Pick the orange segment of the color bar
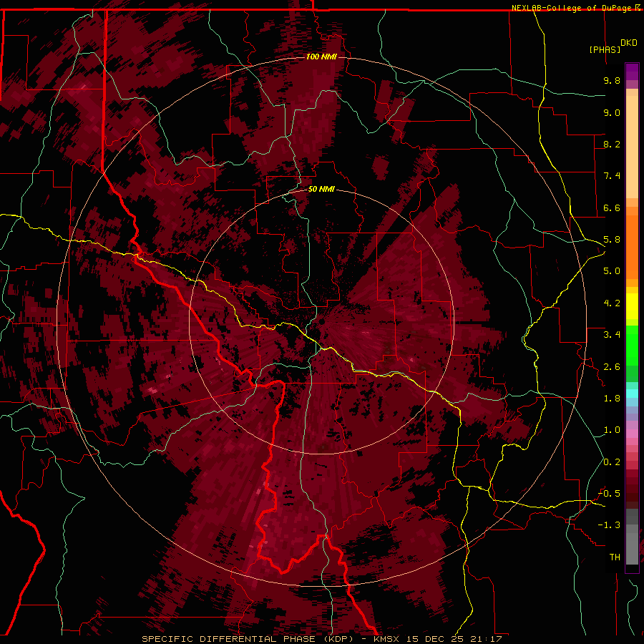 632,246
